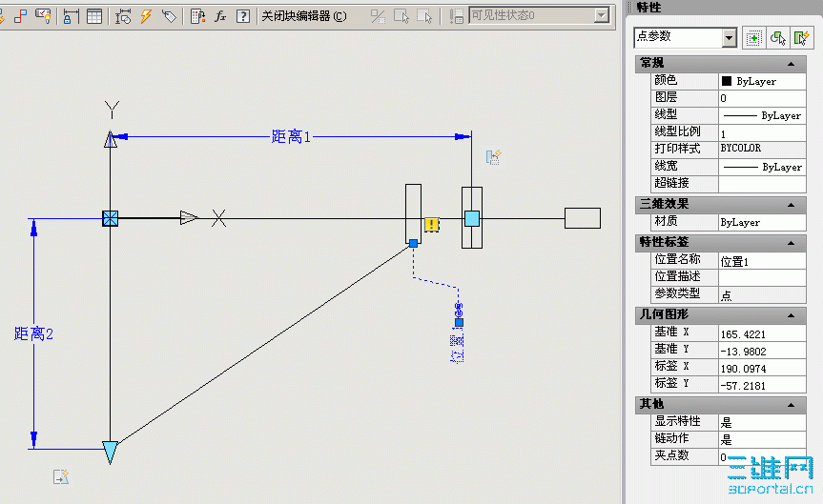The image size is (823, 504).
Task: Collapse the 特性标签 section
Action: [791, 243]
